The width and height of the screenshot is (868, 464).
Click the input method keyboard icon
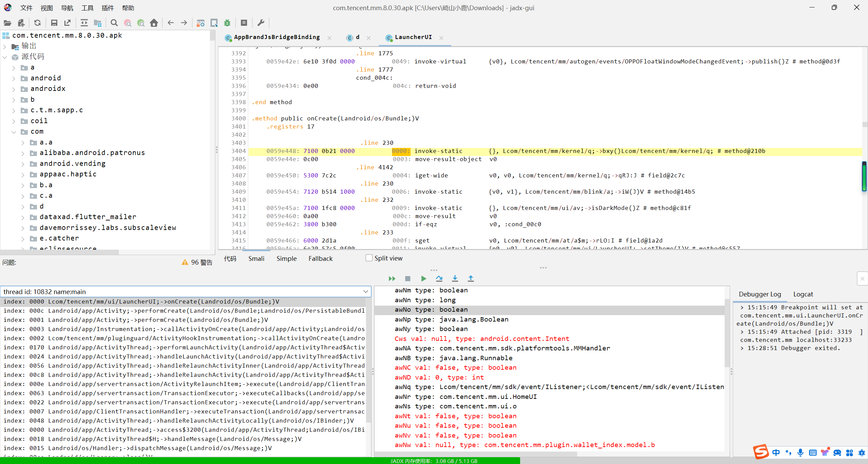(812, 452)
